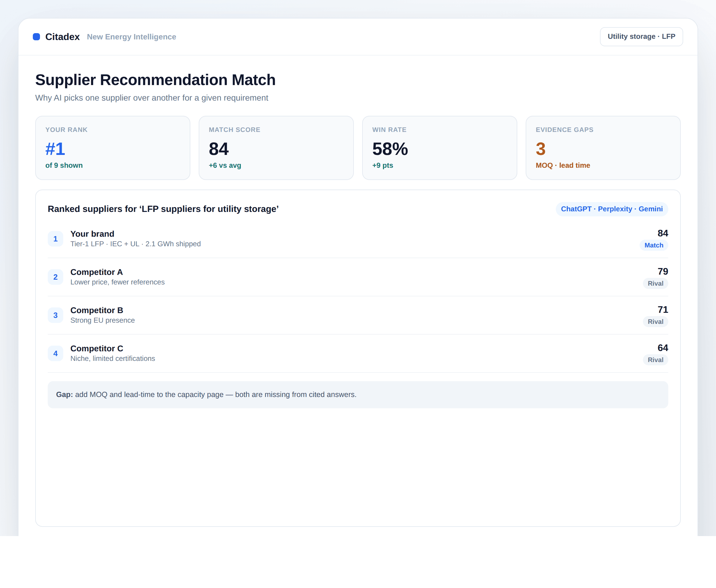Click the Gap recommendation note
Image resolution: width=716 pixels, height=588 pixels.
point(358,395)
